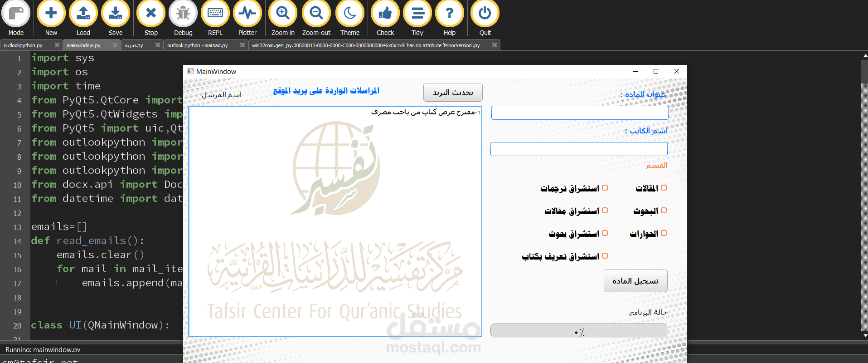Image resolution: width=868 pixels, height=363 pixels.
Task: Click the اسم المرسل label
Action: coord(222,94)
